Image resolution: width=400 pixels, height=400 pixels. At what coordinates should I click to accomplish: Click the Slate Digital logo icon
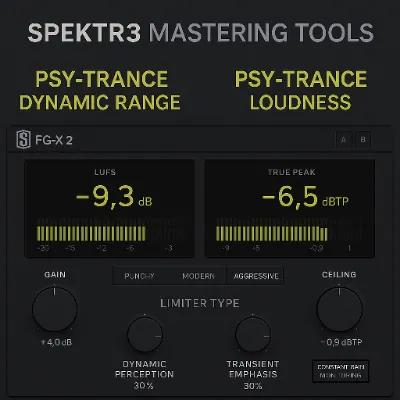tap(23, 140)
